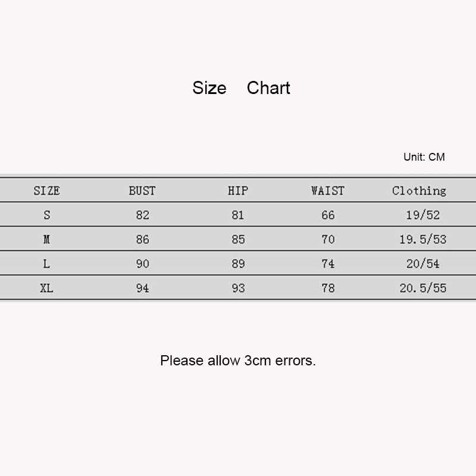
Task: Select the L size row label
Action: pyautogui.click(x=46, y=264)
